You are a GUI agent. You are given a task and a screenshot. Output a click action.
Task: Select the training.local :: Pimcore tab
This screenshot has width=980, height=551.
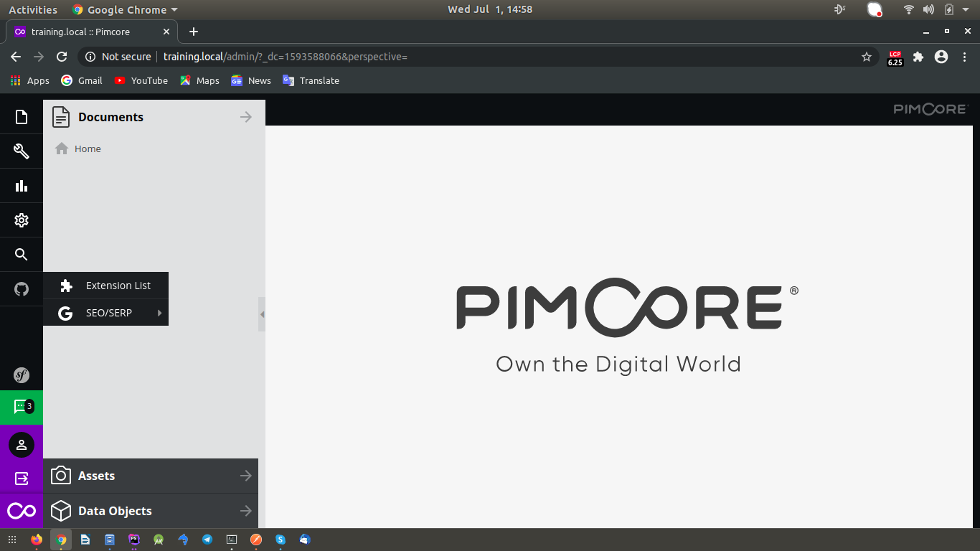pos(91,32)
